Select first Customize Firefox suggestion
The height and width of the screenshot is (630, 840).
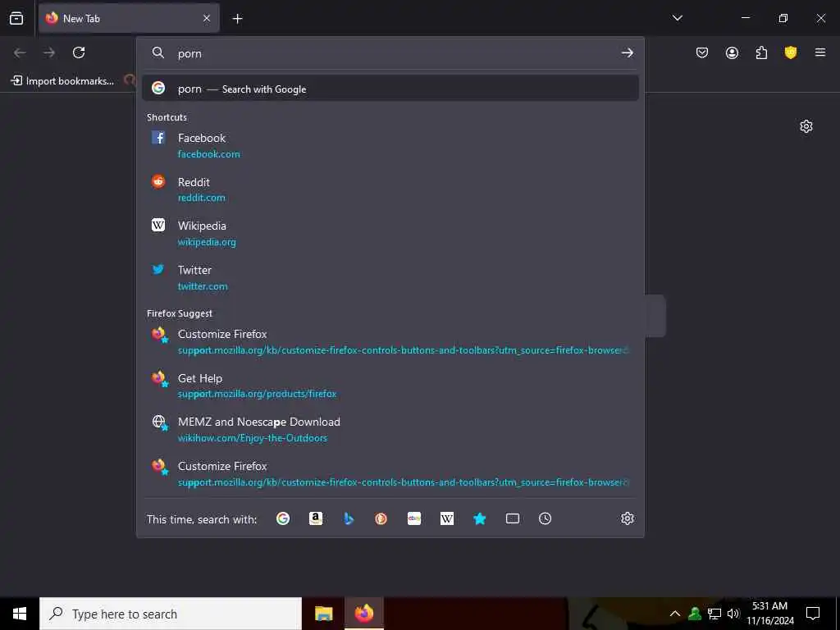[390, 341]
